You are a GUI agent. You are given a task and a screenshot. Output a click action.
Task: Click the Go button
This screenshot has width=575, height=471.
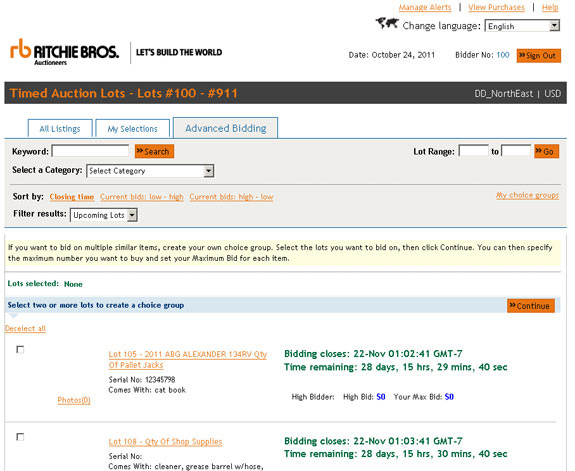[x=546, y=151]
